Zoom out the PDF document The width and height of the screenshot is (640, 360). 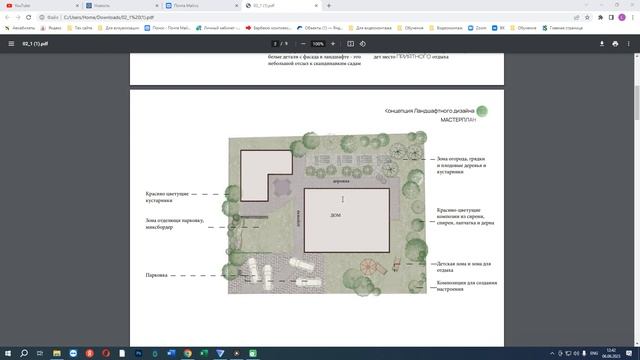(303, 44)
